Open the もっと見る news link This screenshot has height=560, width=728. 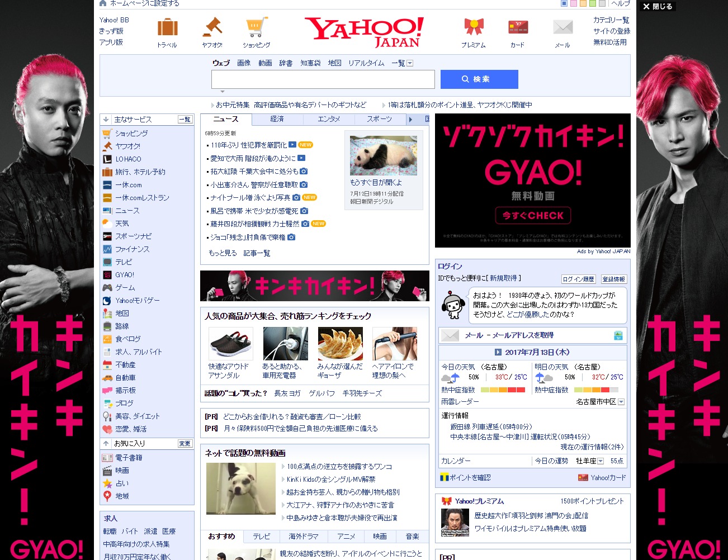coord(223,253)
